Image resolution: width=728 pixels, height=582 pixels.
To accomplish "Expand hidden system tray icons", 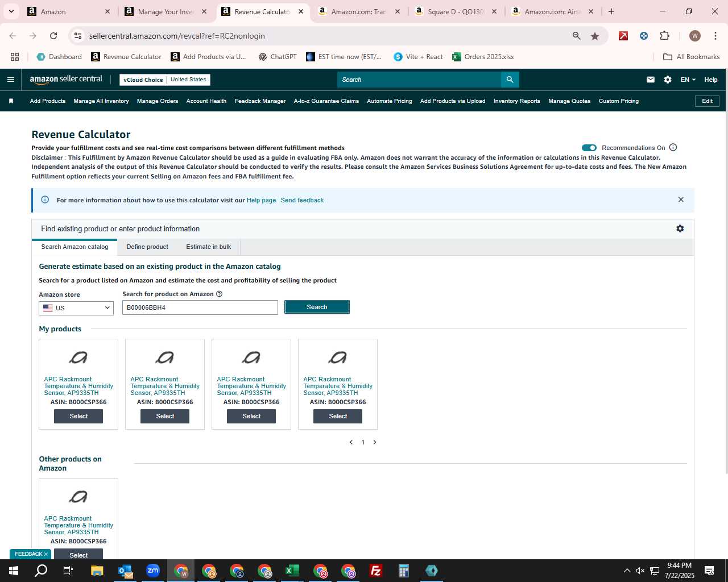I will click(627, 571).
